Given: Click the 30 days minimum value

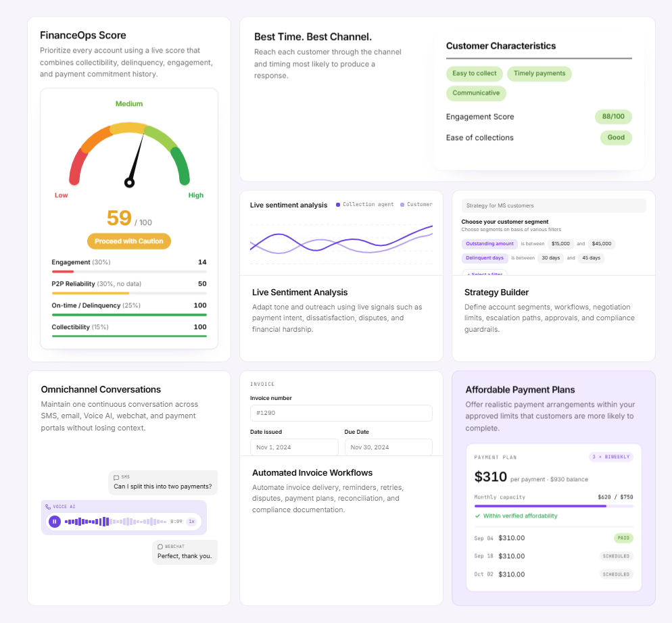Looking at the screenshot, I should [x=551, y=258].
